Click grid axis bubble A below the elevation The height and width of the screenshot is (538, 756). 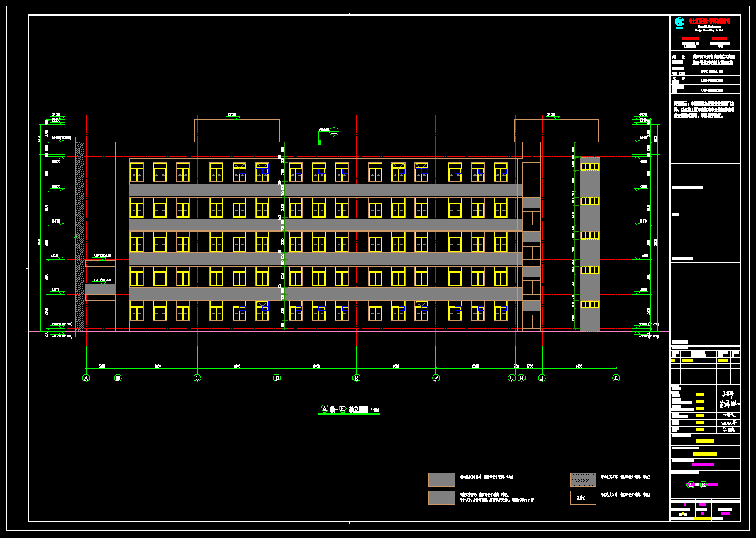click(x=86, y=378)
